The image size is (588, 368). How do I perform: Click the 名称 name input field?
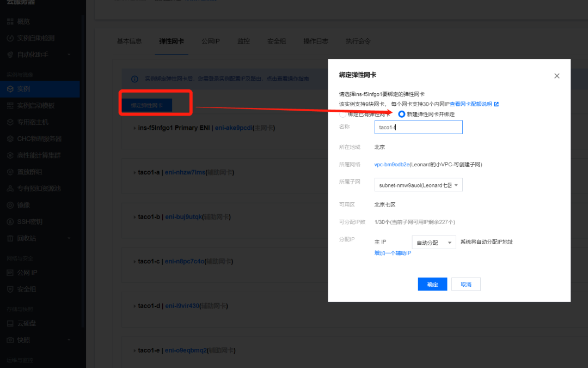click(x=419, y=127)
